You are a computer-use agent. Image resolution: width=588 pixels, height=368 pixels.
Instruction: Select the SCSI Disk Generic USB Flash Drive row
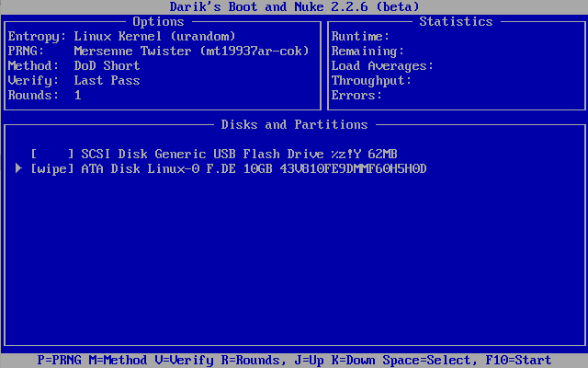click(x=239, y=154)
